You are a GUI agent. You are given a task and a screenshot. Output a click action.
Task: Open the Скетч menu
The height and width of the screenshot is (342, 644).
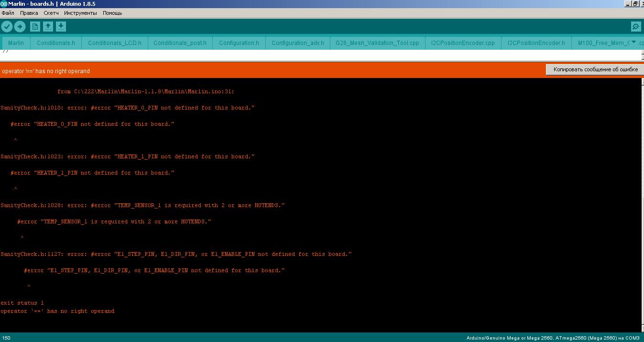pyautogui.click(x=51, y=13)
